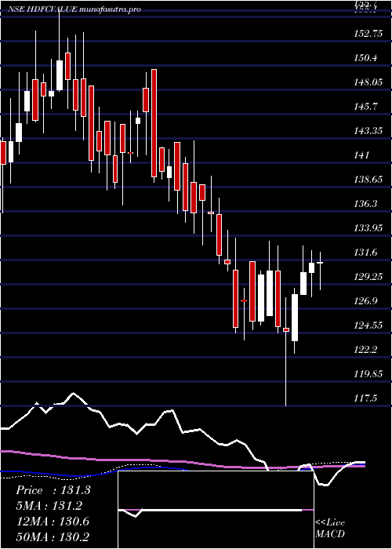Click the 5MA : 131.2 readout
Viewport: 392px width, 549px height.
pyautogui.click(x=49, y=506)
